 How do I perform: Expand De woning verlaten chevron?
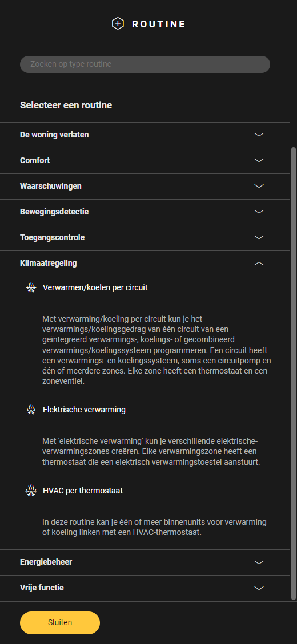[x=259, y=135]
